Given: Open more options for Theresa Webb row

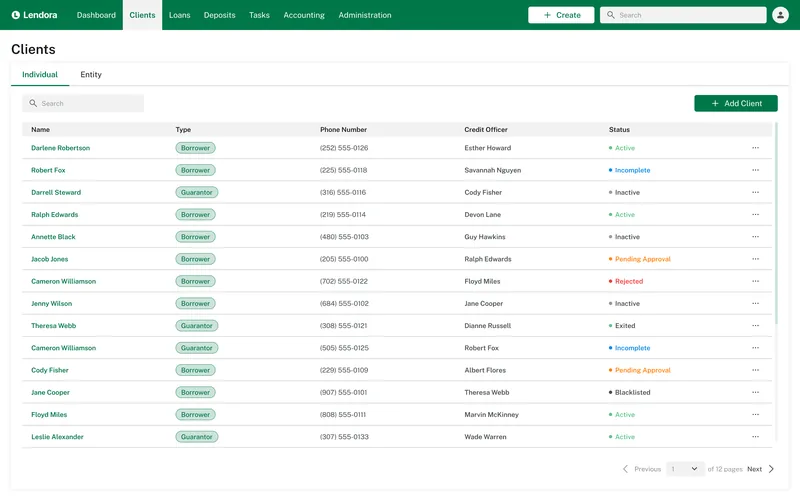Looking at the screenshot, I should tap(755, 326).
